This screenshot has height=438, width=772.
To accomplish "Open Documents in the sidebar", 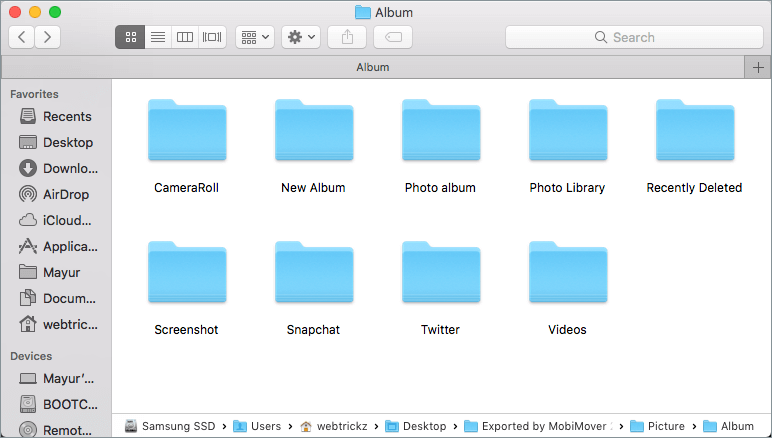I will pyautogui.click(x=58, y=298).
